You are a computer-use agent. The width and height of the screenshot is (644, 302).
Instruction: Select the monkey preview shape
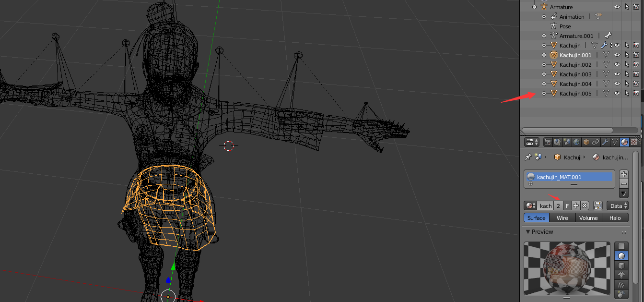tap(621, 275)
